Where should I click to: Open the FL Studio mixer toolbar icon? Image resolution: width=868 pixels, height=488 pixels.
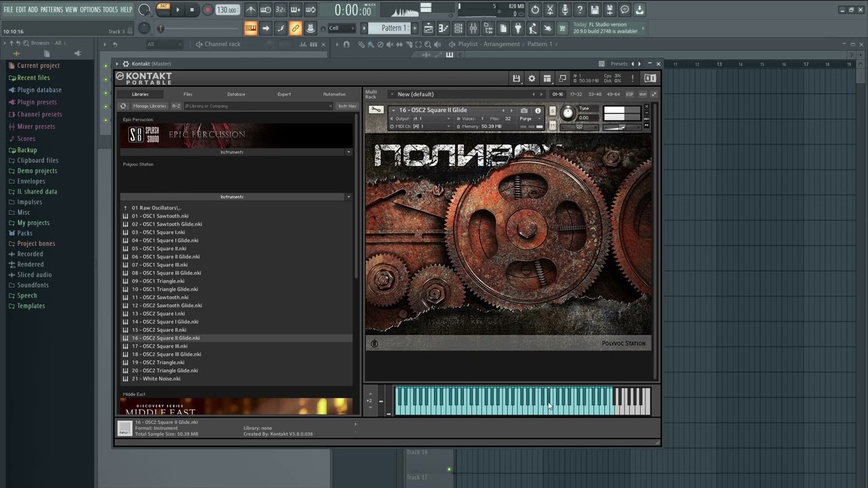[473, 28]
